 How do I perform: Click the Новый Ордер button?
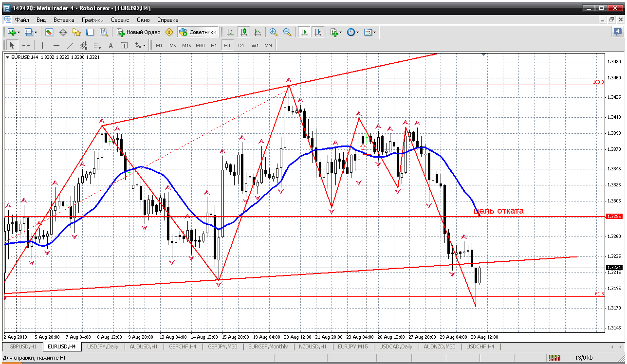pyautogui.click(x=139, y=32)
